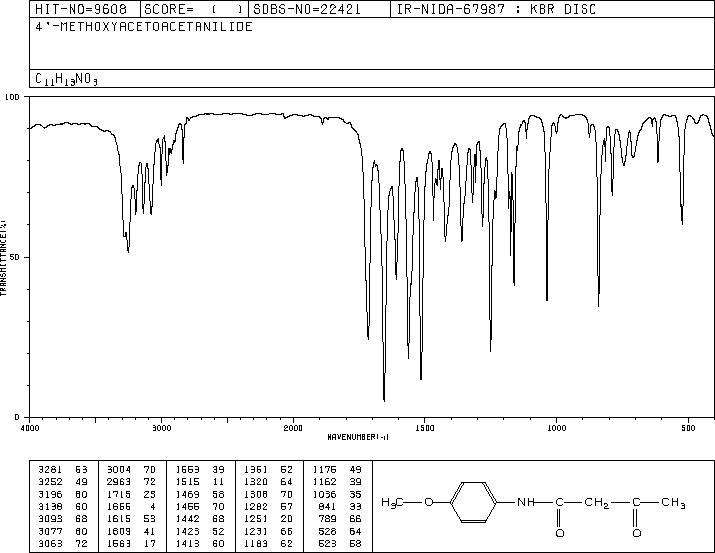Click the 1176 peak entry

[x=337, y=470]
